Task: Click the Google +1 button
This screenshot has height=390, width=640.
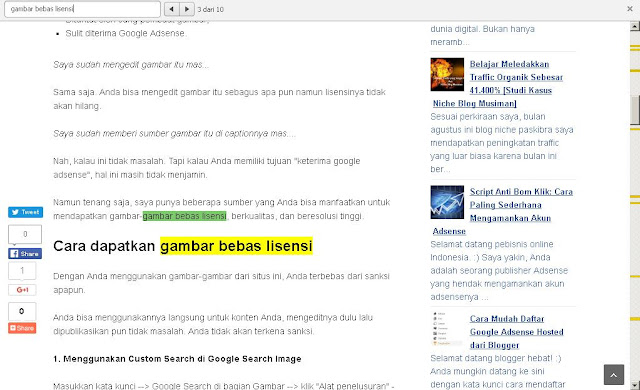Action: pyautogui.click(x=22, y=290)
